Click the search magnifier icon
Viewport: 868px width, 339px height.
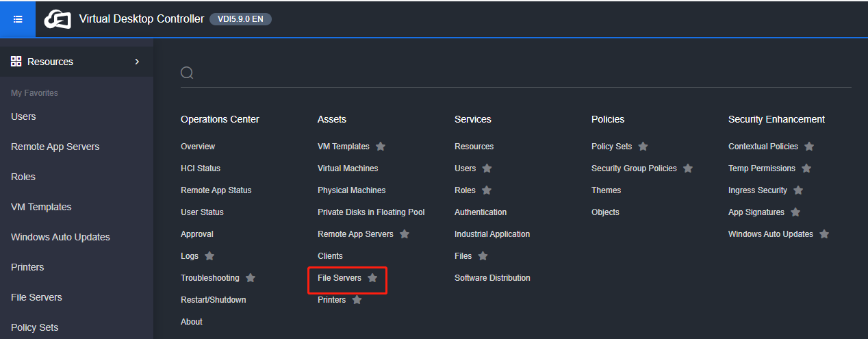[x=187, y=73]
